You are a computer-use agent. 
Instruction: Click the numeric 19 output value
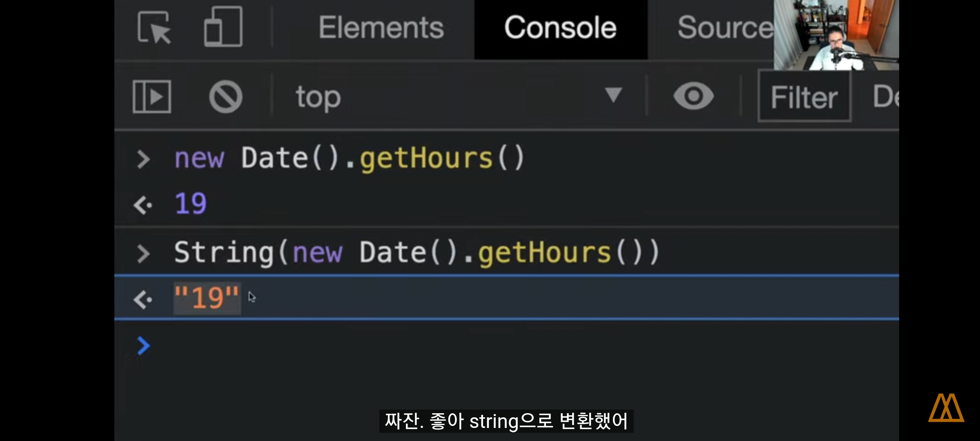tap(191, 203)
